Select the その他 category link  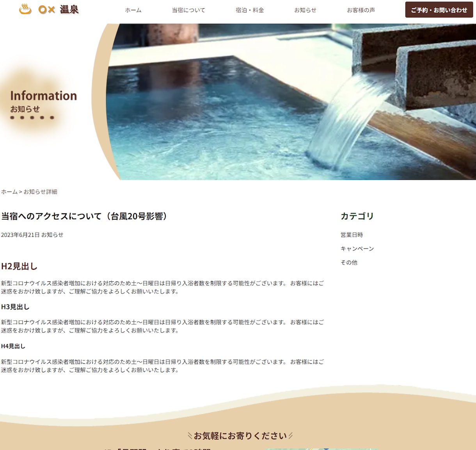point(349,263)
